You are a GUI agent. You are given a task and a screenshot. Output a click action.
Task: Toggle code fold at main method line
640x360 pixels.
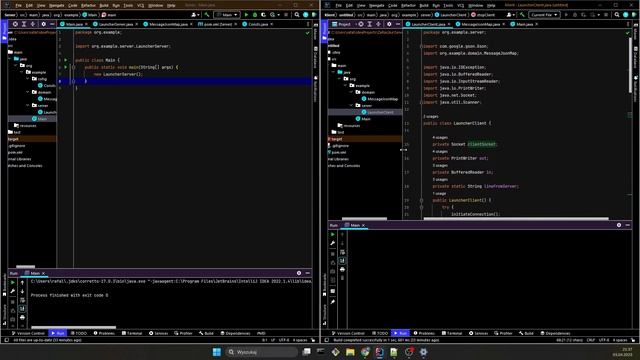(73, 67)
